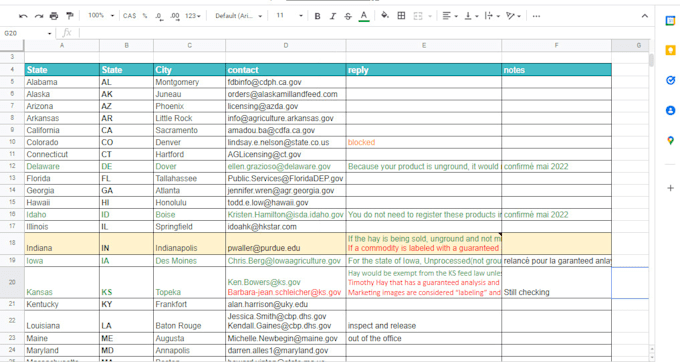
Task: Open the horizontal align dropdown
Action: pos(450,16)
